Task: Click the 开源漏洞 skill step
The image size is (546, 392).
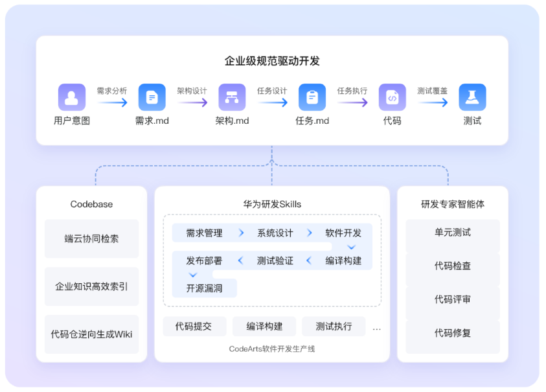Action: coord(205,288)
